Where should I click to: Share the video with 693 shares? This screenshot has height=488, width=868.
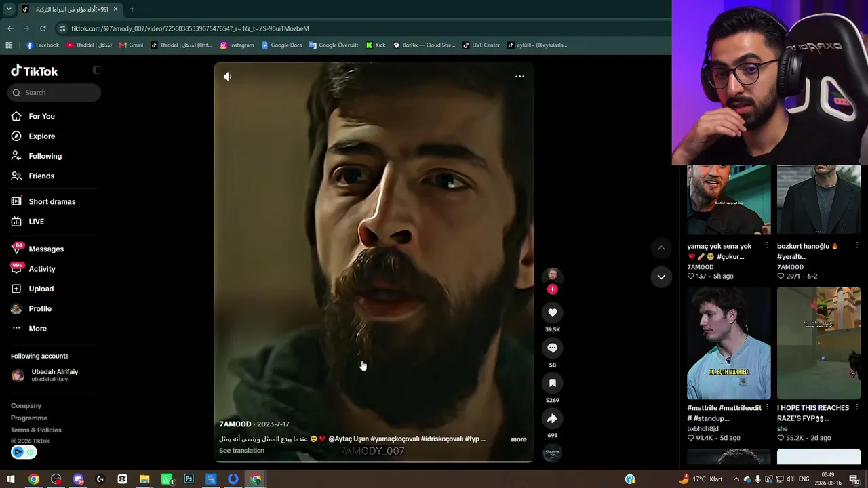(x=552, y=418)
